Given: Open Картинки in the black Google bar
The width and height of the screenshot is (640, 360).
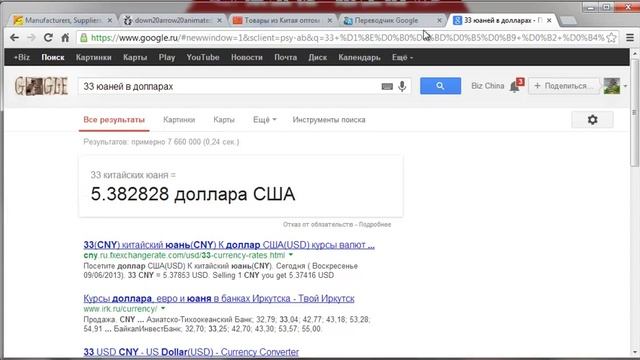Looking at the screenshot, I should (93, 58).
